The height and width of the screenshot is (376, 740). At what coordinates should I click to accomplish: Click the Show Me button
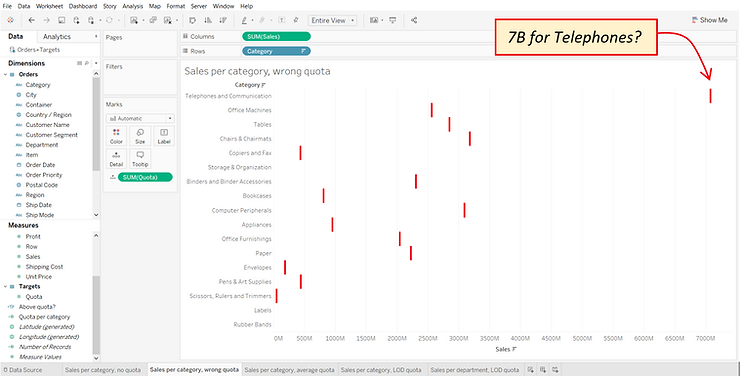click(709, 20)
